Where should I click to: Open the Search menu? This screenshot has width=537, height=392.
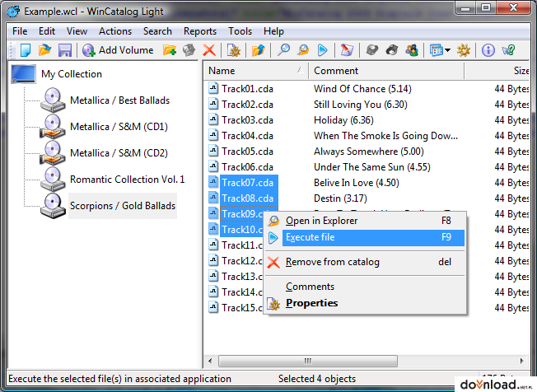(157, 31)
